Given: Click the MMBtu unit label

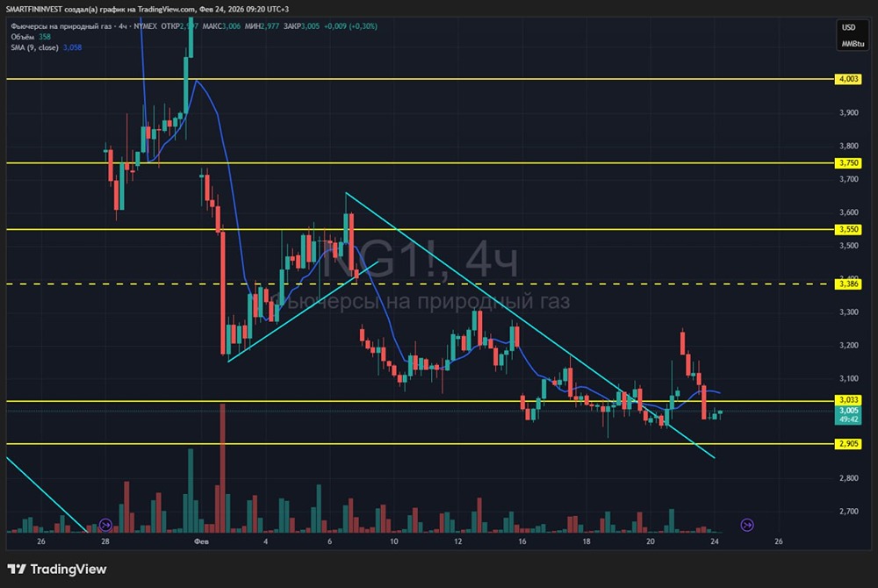Looking at the screenshot, I should (x=853, y=44).
